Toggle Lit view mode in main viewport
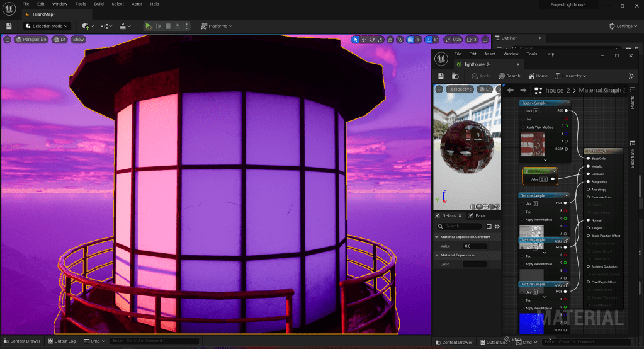 point(60,40)
